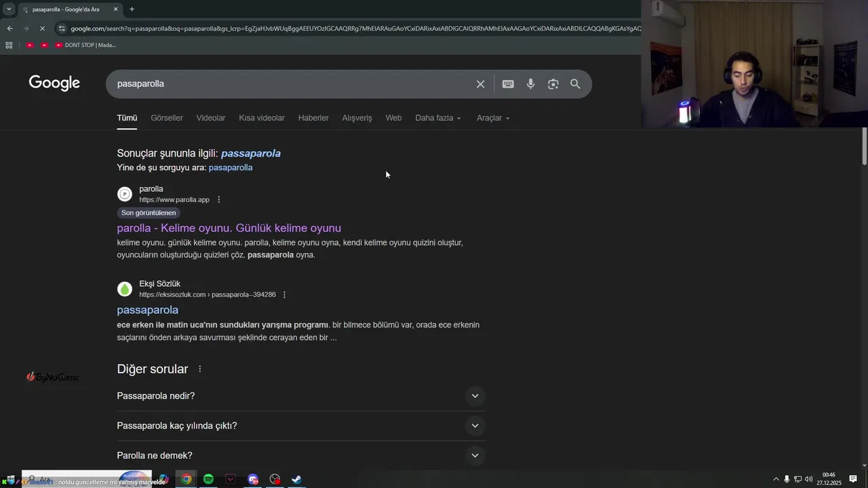Click the https://www.parolla.app URL text

174,200
